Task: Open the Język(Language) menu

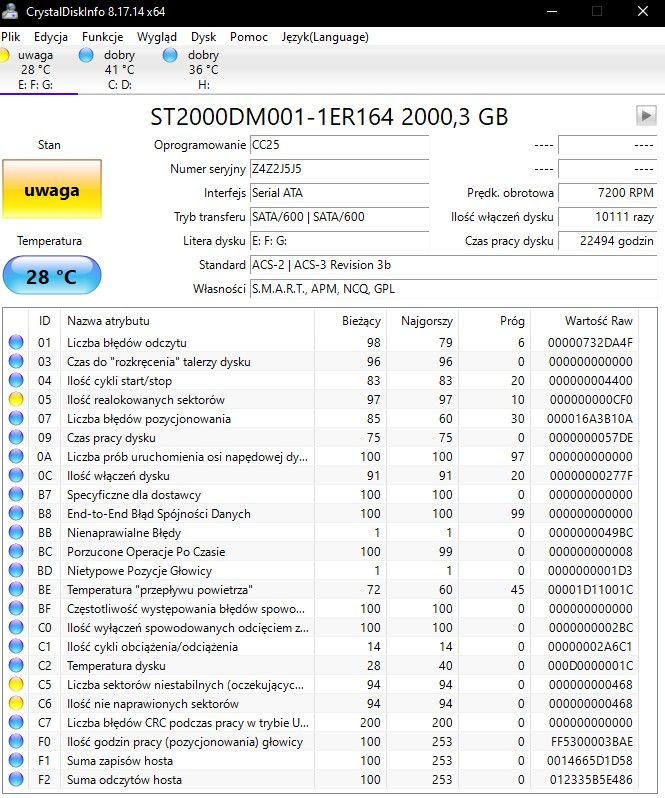Action: tap(325, 37)
